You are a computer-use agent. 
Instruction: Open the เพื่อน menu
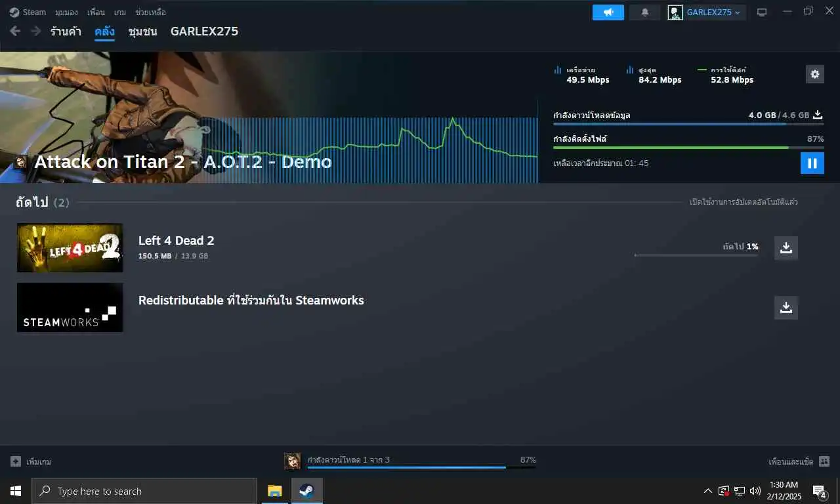pos(96,12)
